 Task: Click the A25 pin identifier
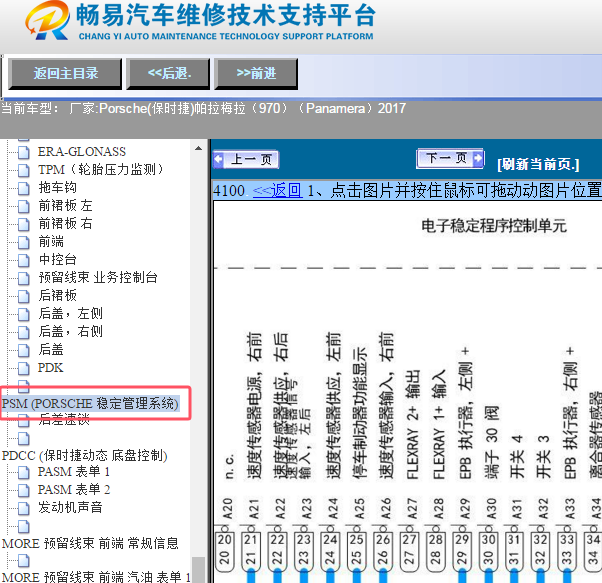pyautogui.click(x=359, y=509)
